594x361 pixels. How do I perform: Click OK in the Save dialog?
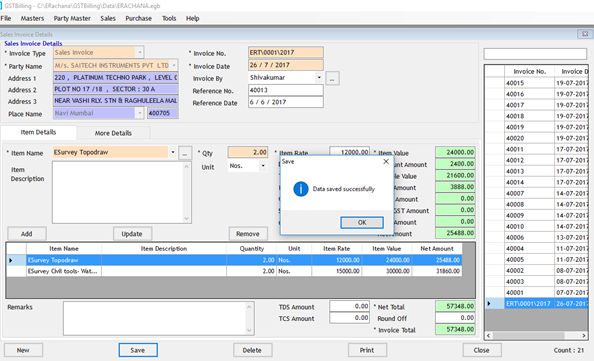[x=362, y=222]
